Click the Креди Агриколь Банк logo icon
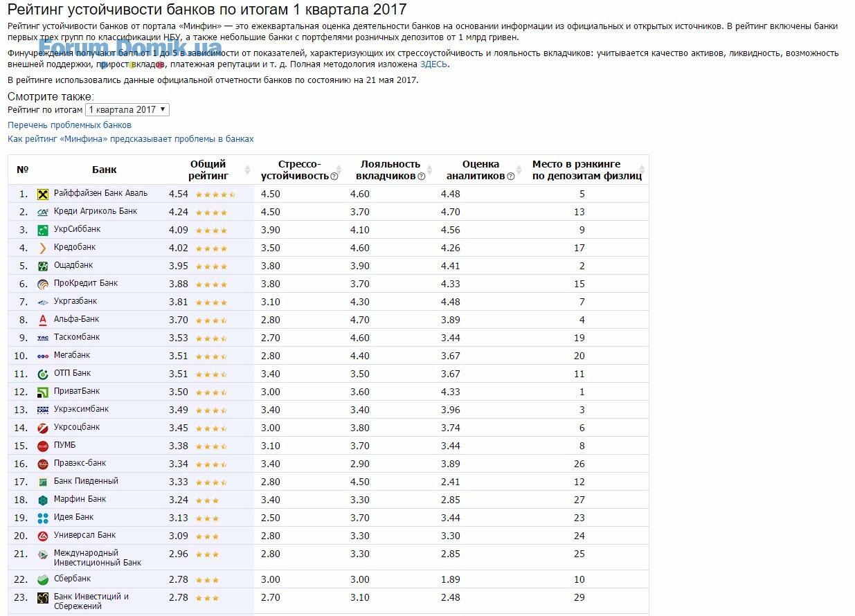 tap(43, 212)
